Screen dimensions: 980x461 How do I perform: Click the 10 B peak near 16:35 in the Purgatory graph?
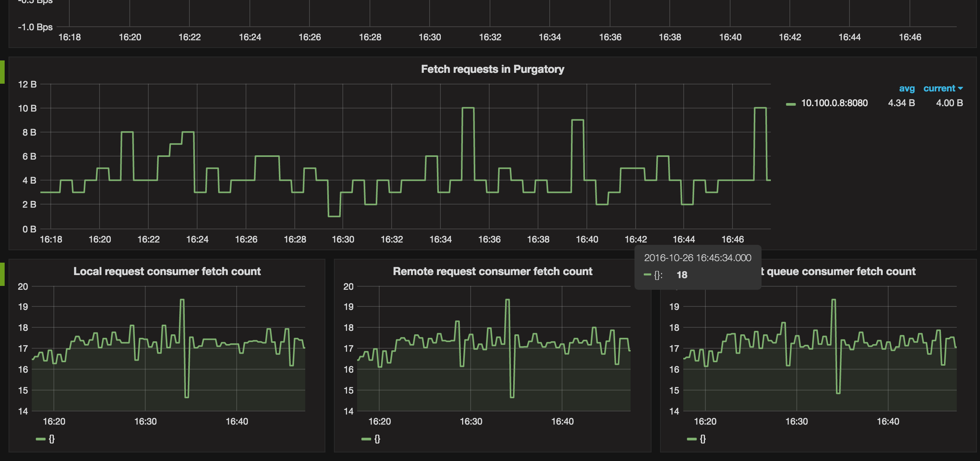coord(468,108)
